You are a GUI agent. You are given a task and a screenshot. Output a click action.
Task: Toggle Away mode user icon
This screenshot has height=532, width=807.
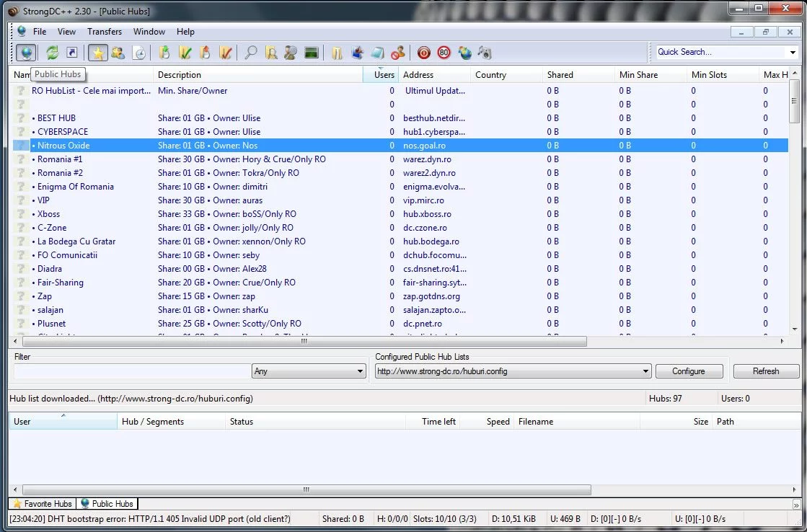[398, 53]
